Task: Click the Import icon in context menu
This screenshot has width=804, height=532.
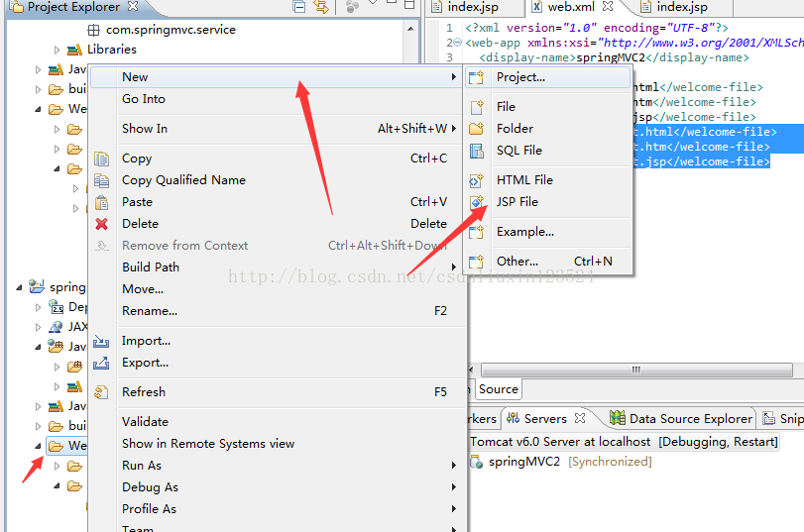Action: tap(101, 341)
